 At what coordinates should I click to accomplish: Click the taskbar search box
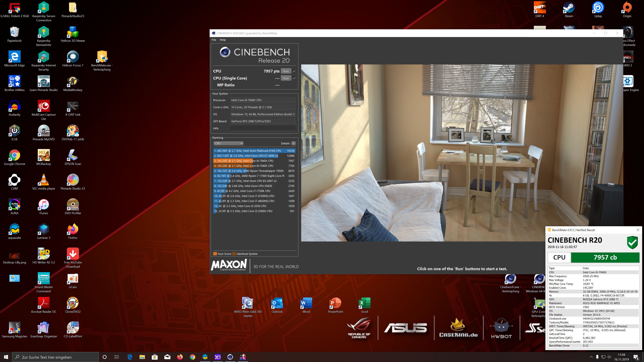(56, 357)
